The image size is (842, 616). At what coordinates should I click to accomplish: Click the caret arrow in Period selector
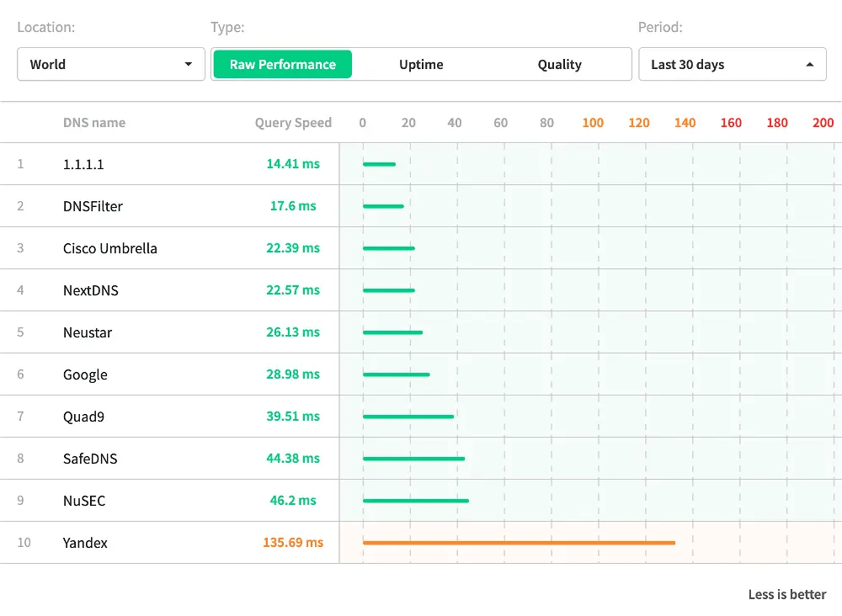[x=810, y=65]
